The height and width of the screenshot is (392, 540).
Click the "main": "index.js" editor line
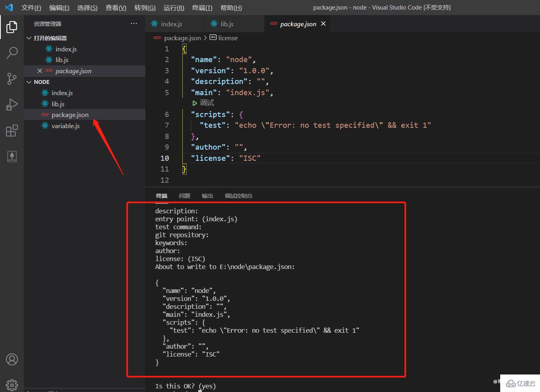click(232, 92)
